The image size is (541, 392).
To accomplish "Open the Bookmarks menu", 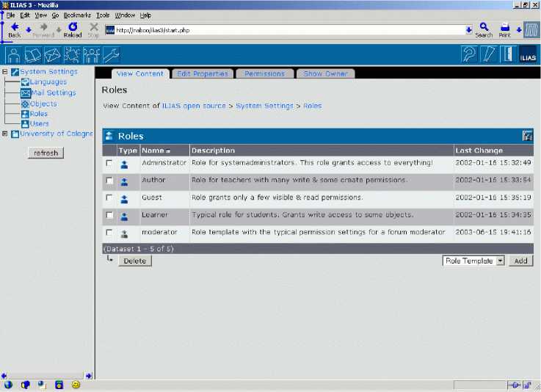I will [x=77, y=15].
